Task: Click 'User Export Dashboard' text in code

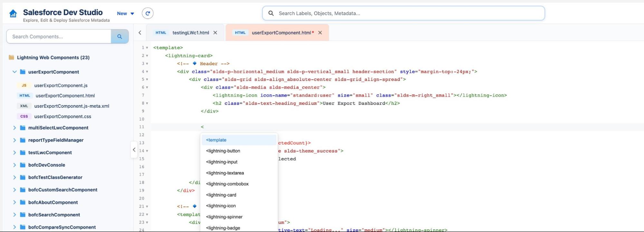Action: pos(354,103)
